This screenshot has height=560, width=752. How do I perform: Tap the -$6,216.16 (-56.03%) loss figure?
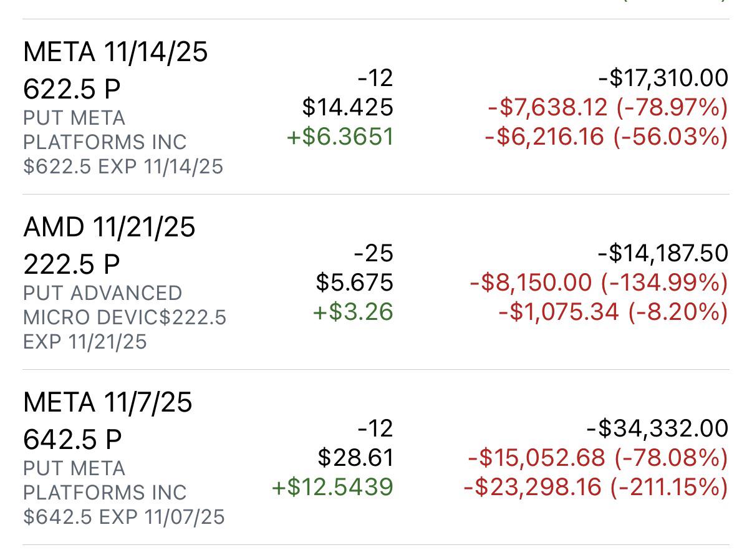(x=606, y=137)
